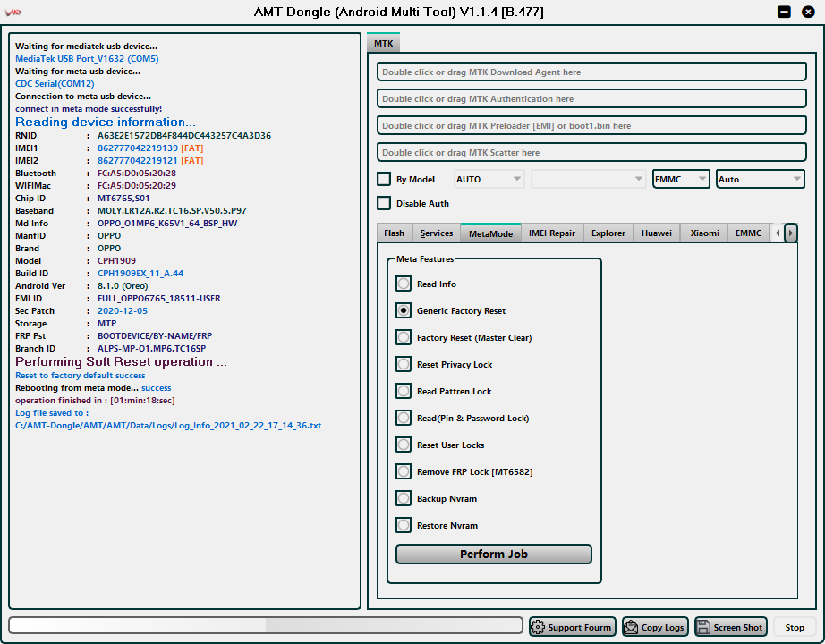The image size is (825, 644).
Task: Click the log file path Log_Info_2021_02_22_17_14_36.txt
Action: (168, 425)
